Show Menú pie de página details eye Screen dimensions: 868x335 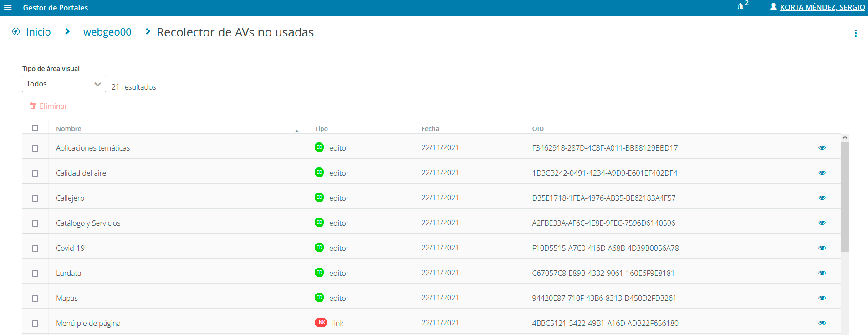click(x=822, y=323)
